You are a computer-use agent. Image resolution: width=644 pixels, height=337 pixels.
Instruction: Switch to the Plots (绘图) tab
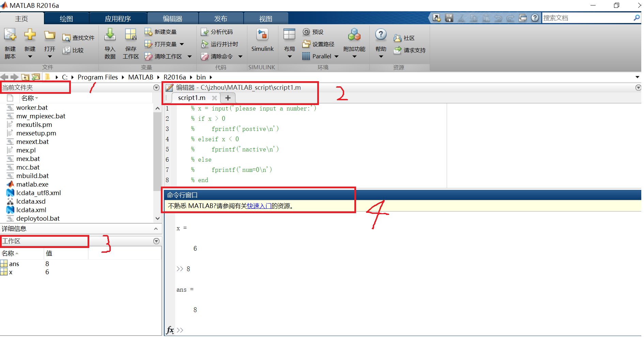(x=66, y=19)
